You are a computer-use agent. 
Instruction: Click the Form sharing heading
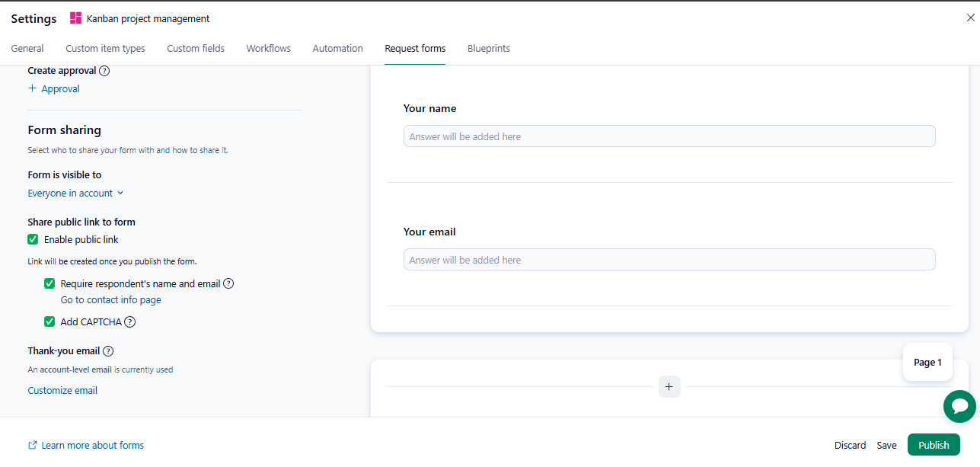(65, 130)
